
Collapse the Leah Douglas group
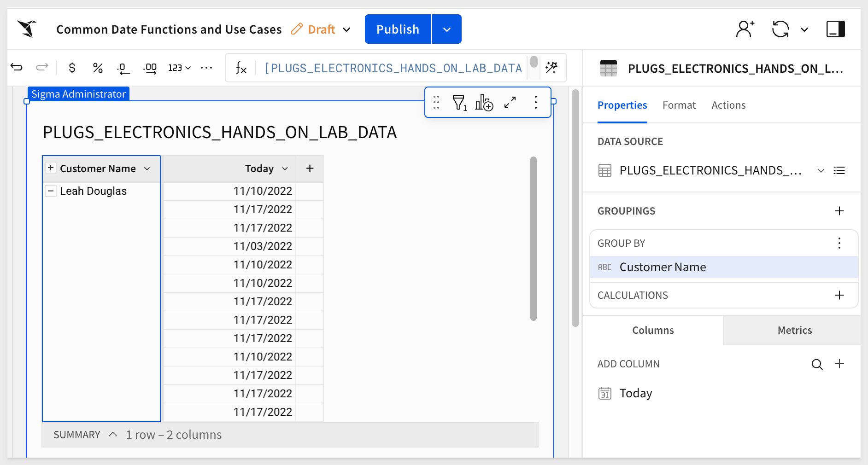(x=51, y=191)
